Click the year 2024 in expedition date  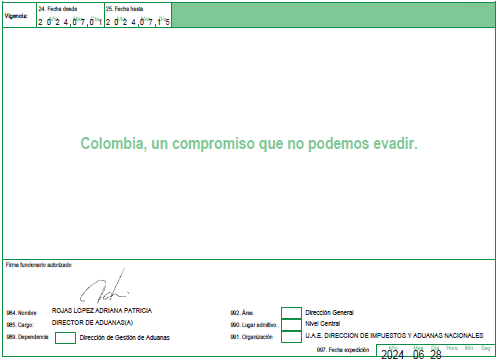392,355
